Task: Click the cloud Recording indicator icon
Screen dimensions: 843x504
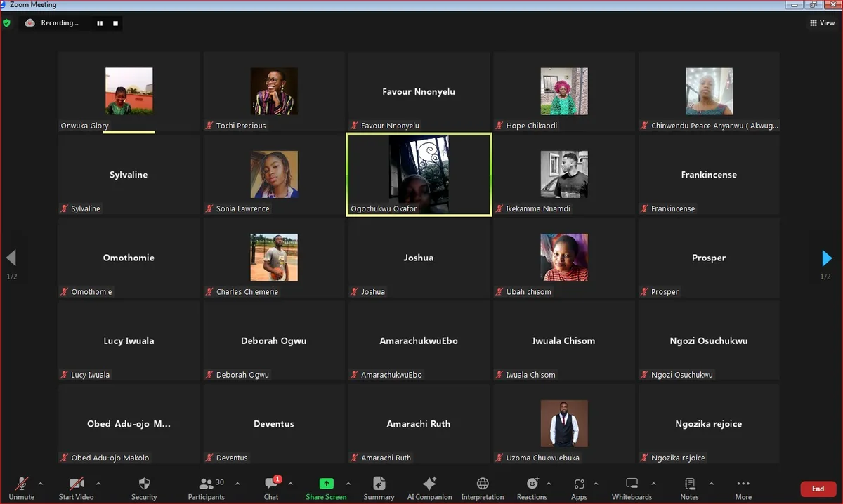Action: (30, 23)
